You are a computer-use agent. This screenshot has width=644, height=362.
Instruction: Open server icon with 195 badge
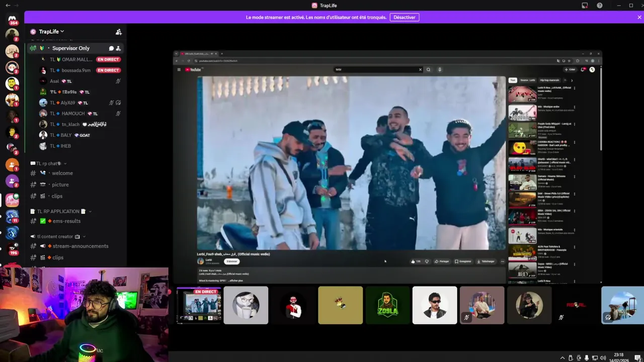(x=12, y=248)
